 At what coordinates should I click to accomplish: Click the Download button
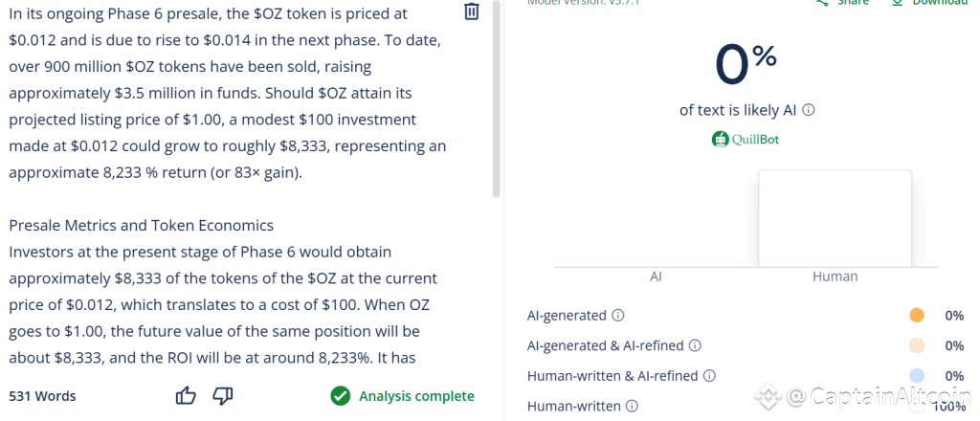pyautogui.click(x=929, y=3)
